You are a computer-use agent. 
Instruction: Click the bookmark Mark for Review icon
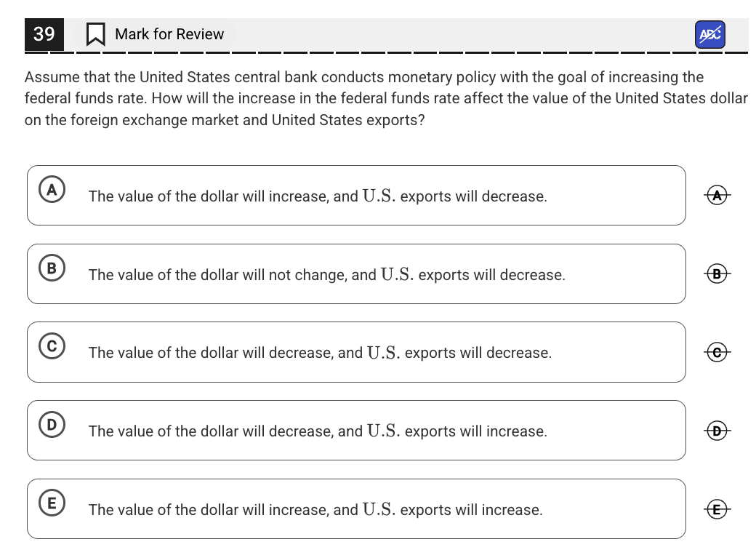(95, 34)
